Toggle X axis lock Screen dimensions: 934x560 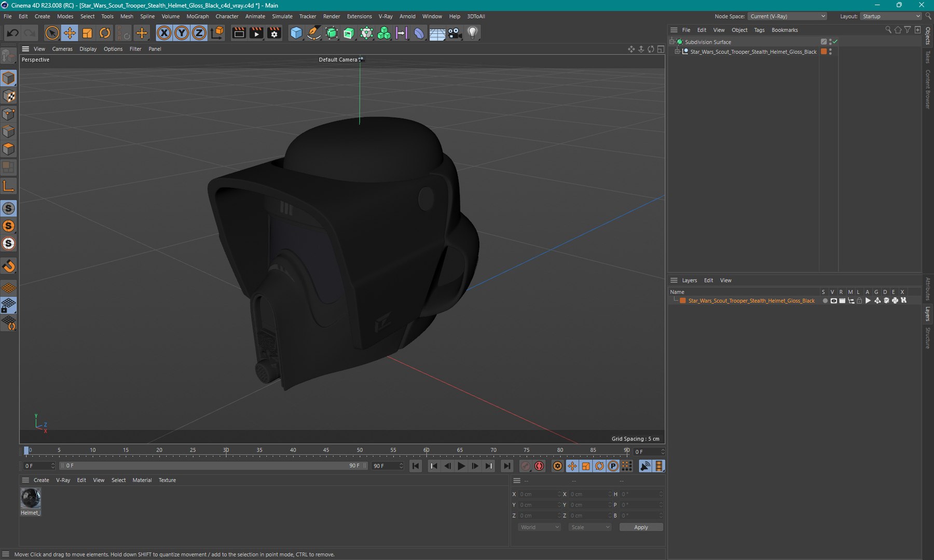pyautogui.click(x=164, y=33)
